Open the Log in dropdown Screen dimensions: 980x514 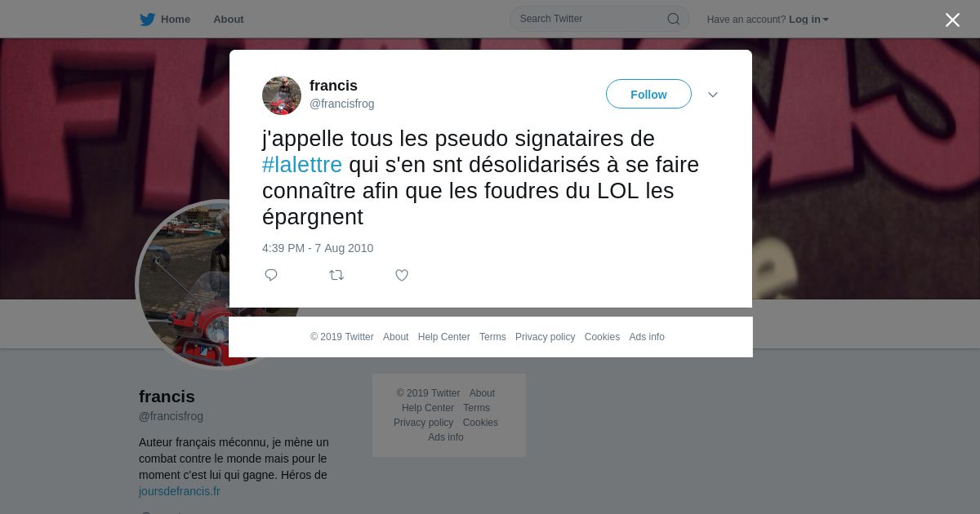808,20
